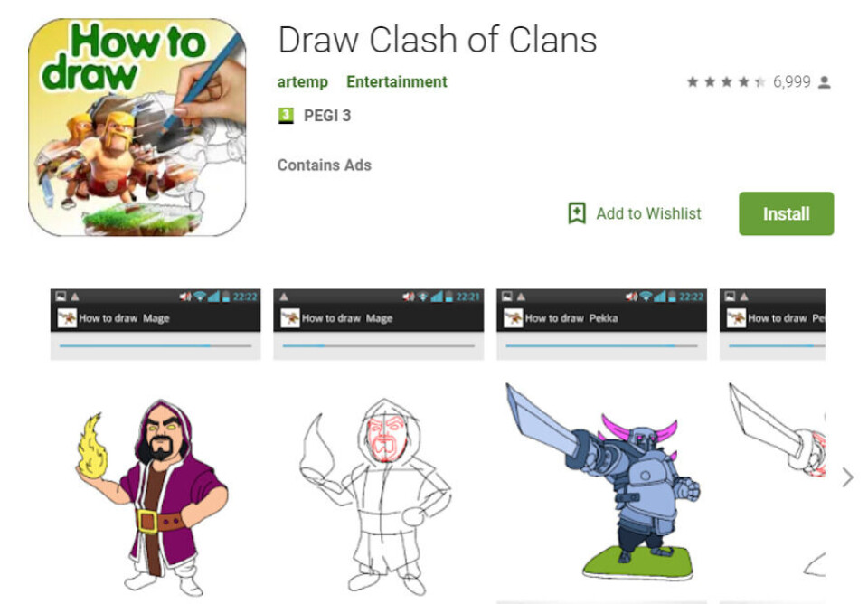Click the 6,999 ratings count
868x604 pixels.
(x=792, y=82)
